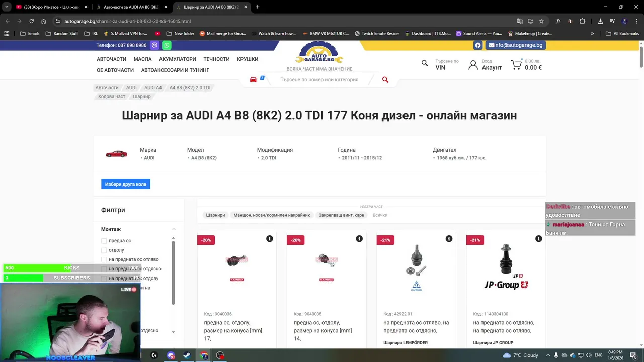Image resolution: width=644 pixels, height=362 pixels.
Task: Open АВТОЧАСТИ menu
Action: pyautogui.click(x=112, y=59)
